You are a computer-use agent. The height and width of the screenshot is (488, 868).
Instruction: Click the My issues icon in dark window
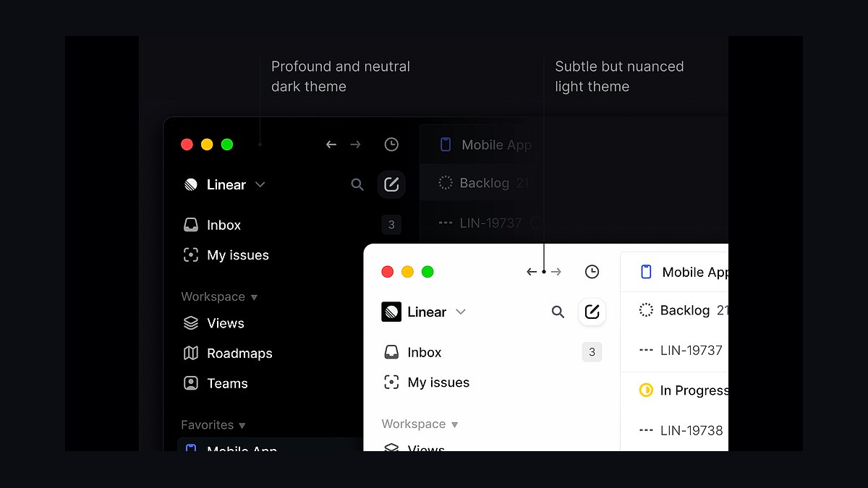pyautogui.click(x=191, y=254)
